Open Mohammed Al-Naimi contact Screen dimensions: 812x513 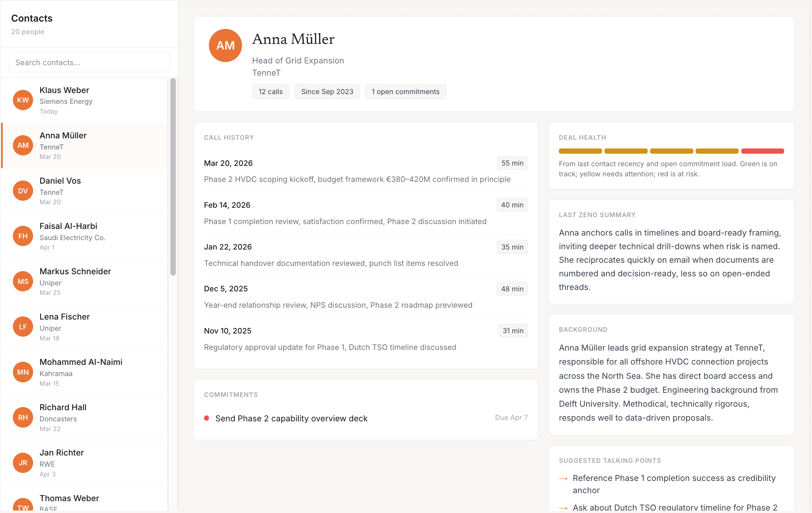coord(85,372)
